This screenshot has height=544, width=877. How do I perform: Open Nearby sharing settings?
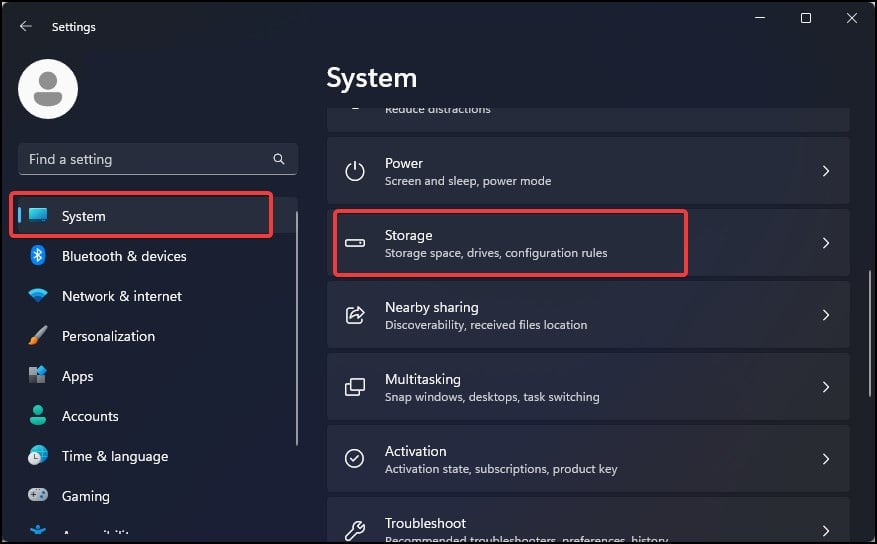click(x=588, y=315)
